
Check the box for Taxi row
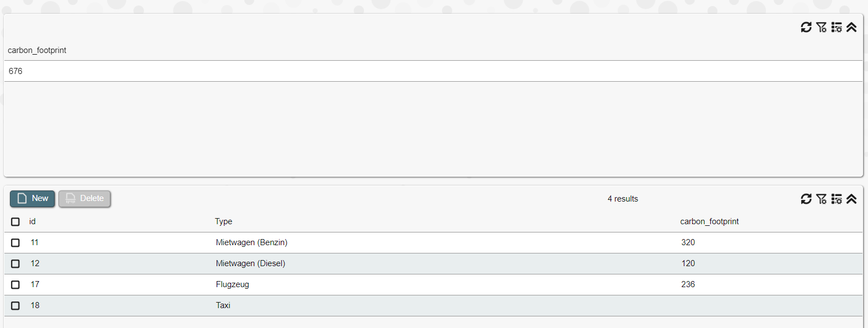click(15, 305)
